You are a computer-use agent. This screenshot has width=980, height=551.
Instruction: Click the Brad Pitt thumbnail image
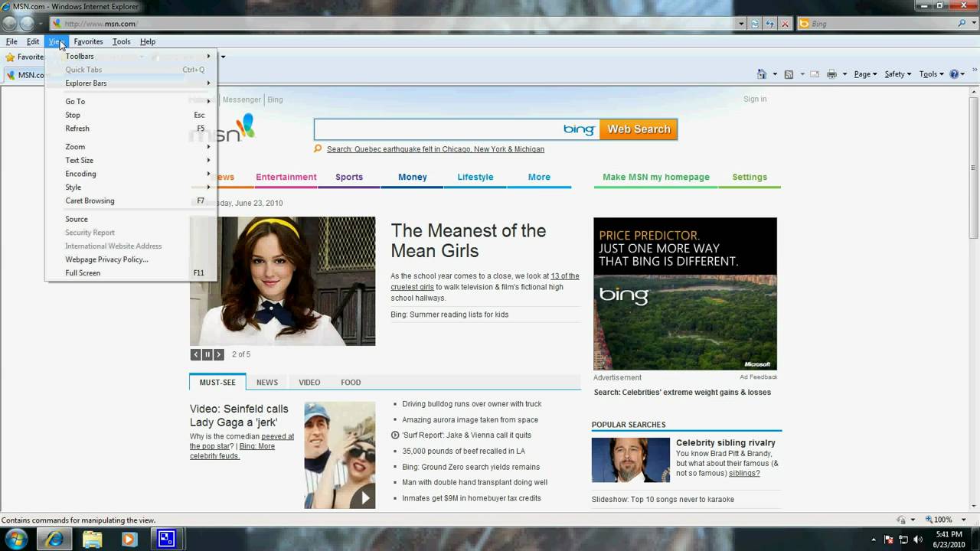(631, 460)
